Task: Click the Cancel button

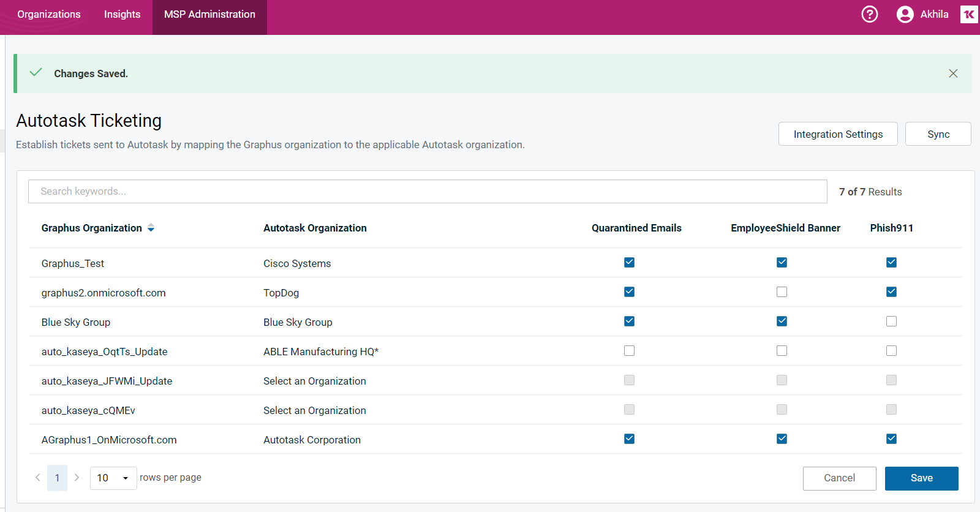Action: point(839,478)
